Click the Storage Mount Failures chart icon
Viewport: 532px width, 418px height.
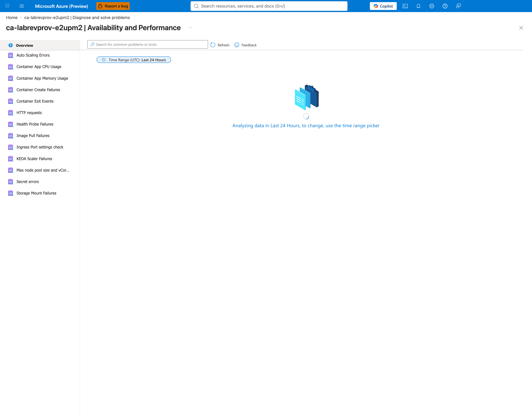point(11,193)
